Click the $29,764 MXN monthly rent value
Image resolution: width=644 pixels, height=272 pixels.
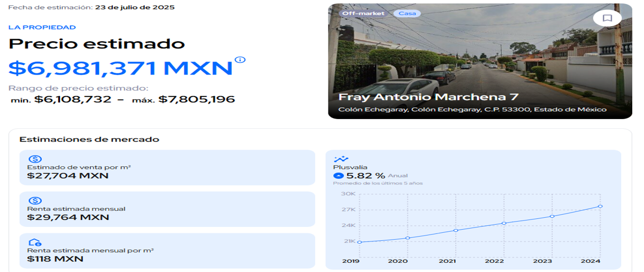(x=68, y=217)
